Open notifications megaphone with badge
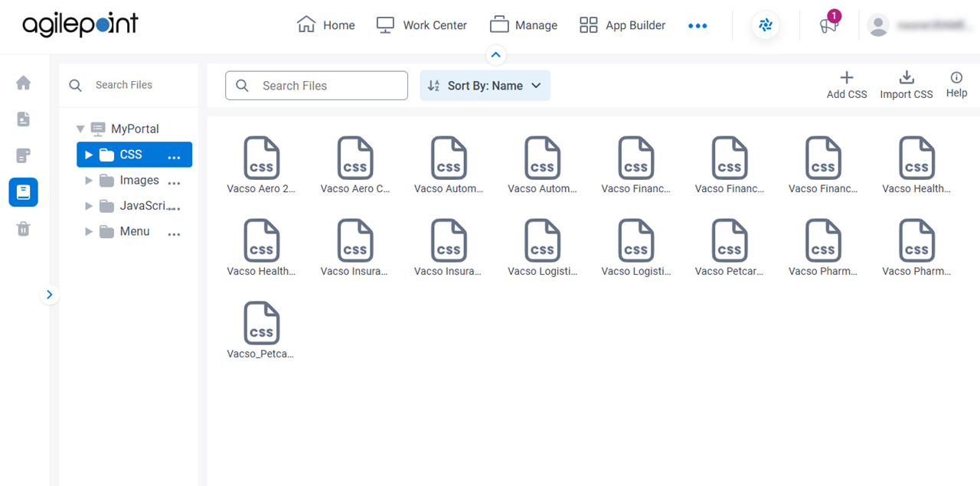 click(828, 24)
